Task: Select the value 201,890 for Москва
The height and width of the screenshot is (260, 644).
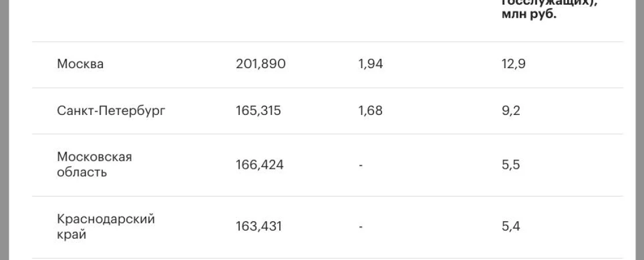Action: [x=261, y=64]
